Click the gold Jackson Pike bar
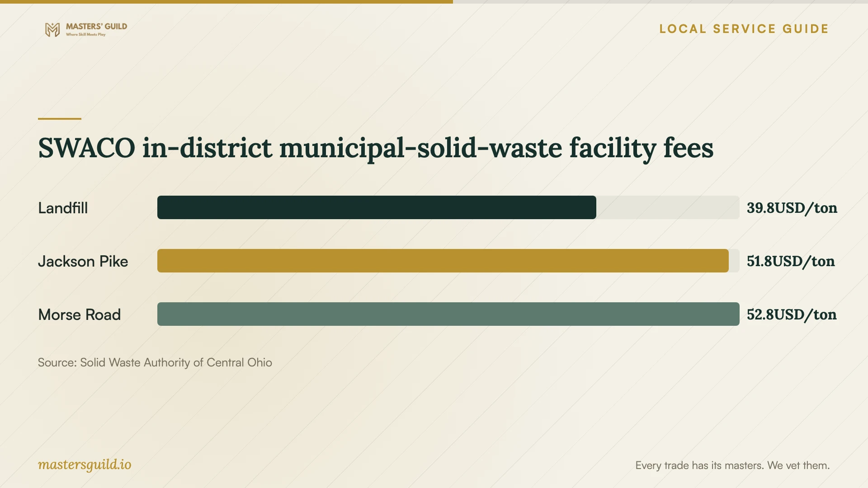The height and width of the screenshot is (488, 868). point(443,261)
